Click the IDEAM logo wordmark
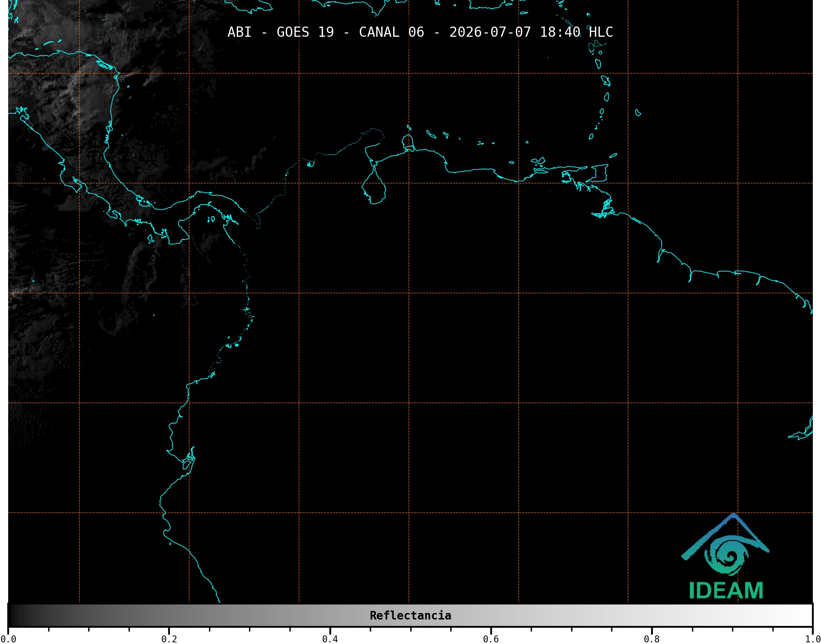This screenshot has height=644, width=821. [726, 591]
